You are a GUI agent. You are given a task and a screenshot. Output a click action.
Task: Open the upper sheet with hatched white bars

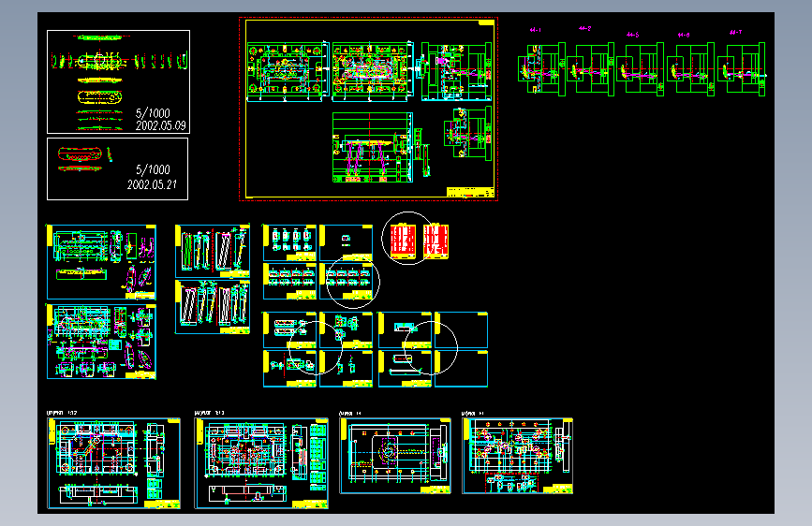click(213, 251)
